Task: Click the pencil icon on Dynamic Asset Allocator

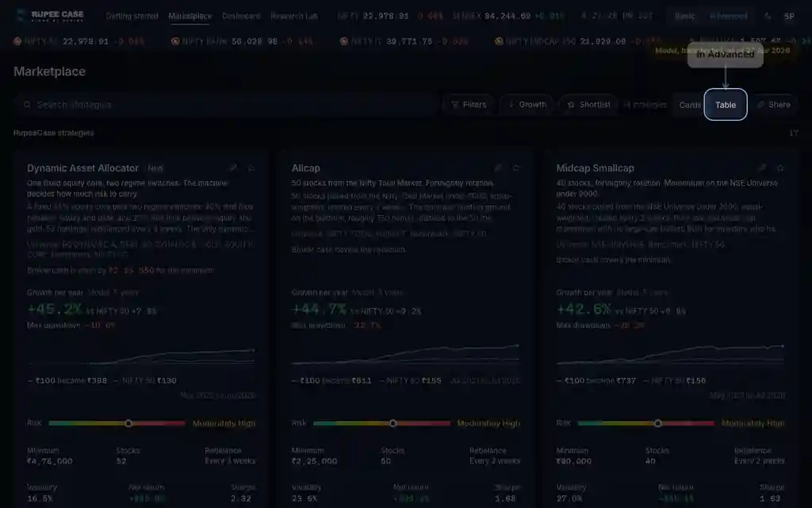Action: pos(233,168)
